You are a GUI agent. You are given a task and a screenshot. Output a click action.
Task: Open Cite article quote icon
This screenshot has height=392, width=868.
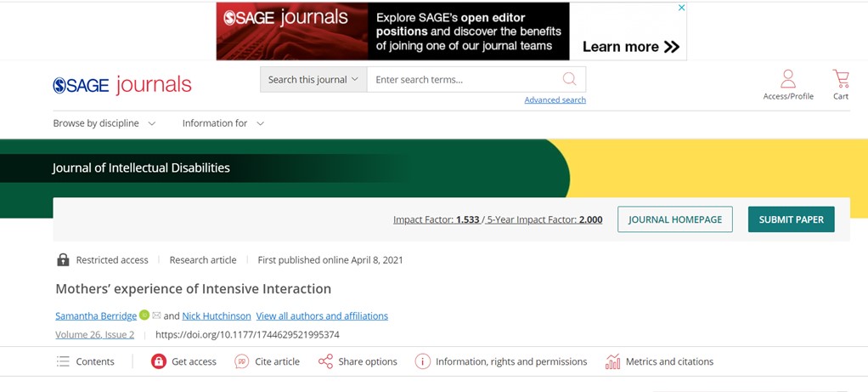242,361
